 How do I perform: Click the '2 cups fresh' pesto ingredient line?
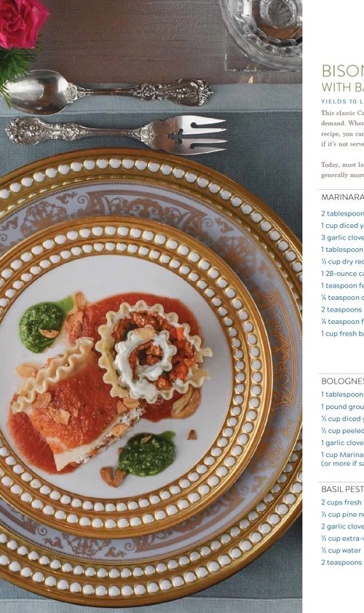click(342, 502)
